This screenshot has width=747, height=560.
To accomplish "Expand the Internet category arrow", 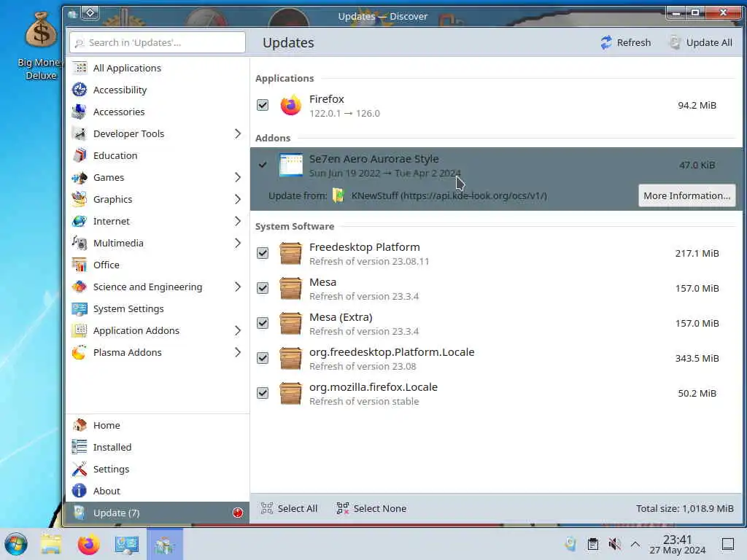I will (238, 221).
